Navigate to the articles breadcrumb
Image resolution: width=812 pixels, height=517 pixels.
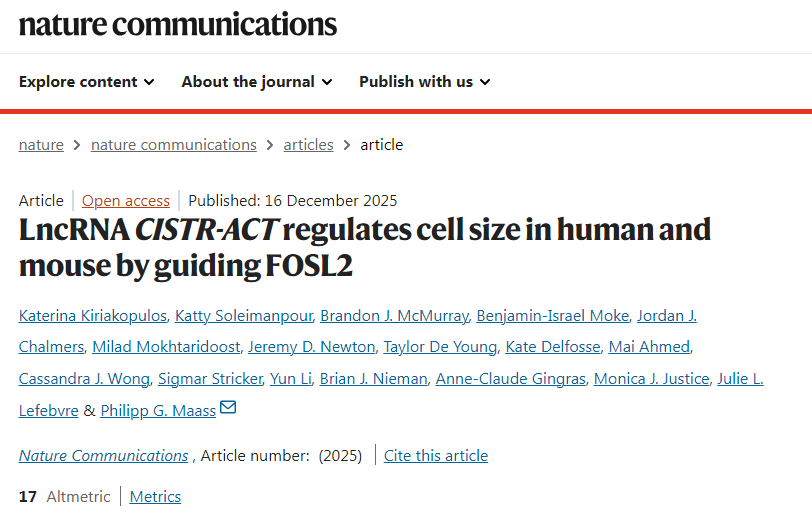pyautogui.click(x=308, y=145)
